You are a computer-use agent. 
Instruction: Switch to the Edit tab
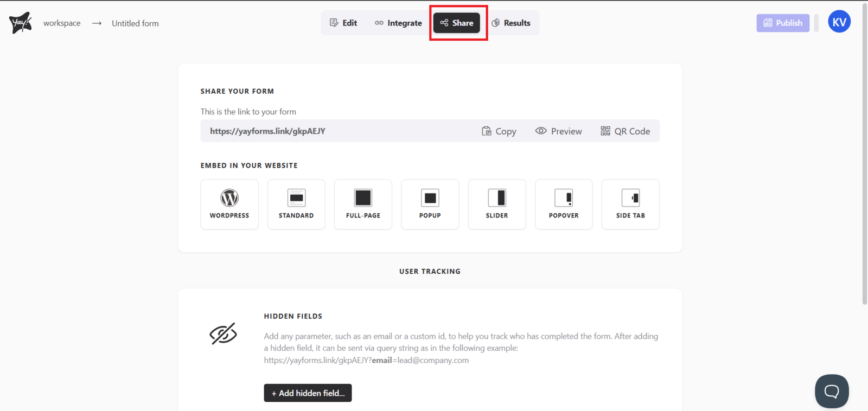point(343,23)
